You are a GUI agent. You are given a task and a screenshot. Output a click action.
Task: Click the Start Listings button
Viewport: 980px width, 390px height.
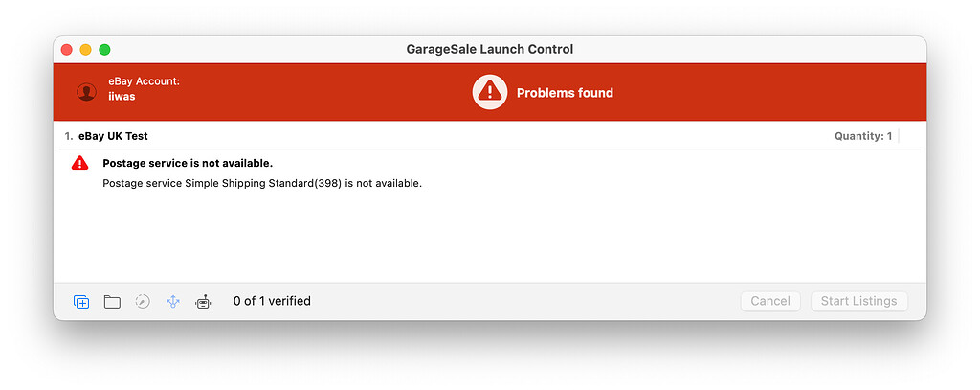[x=858, y=301]
